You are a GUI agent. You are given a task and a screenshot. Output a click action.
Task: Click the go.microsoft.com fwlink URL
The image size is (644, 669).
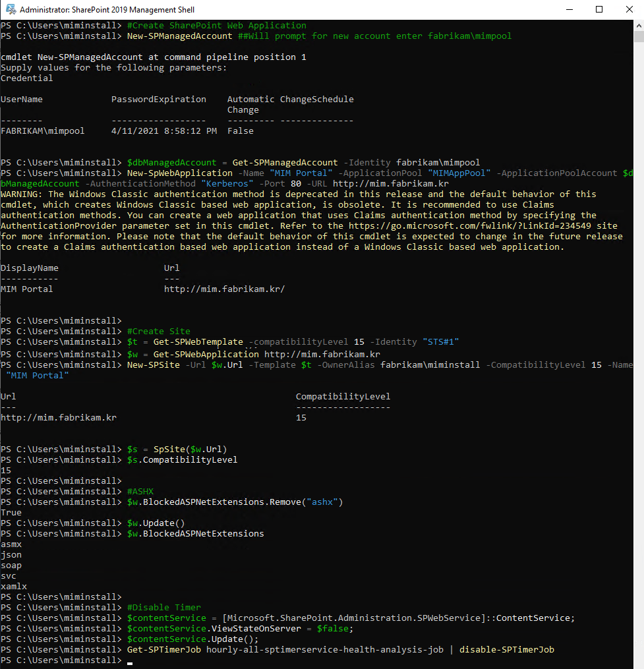[469, 225]
